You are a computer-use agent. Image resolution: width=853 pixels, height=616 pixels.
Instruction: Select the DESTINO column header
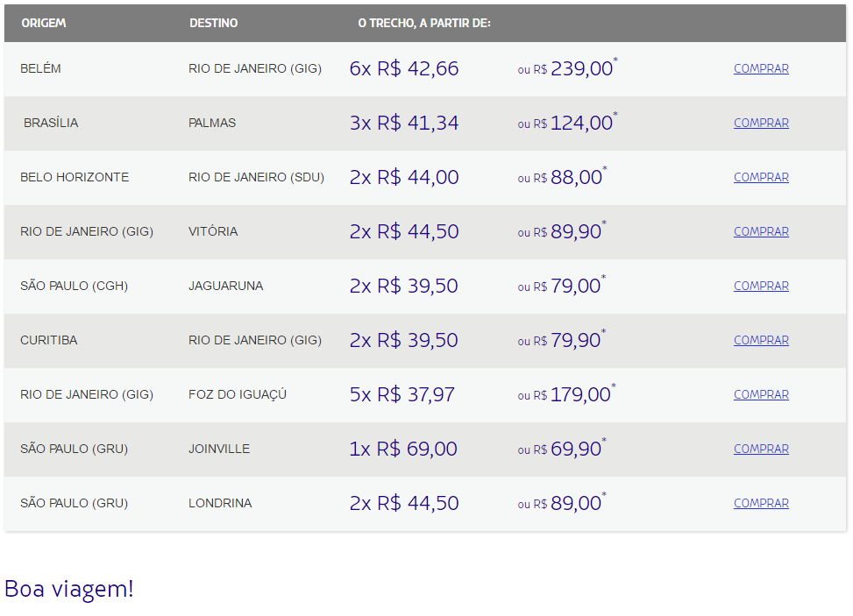(x=213, y=23)
